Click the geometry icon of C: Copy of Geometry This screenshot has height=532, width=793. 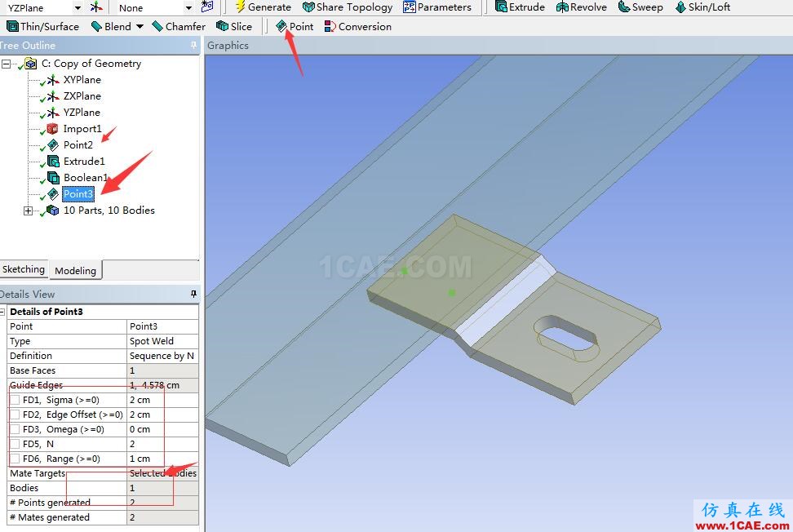[x=31, y=64]
